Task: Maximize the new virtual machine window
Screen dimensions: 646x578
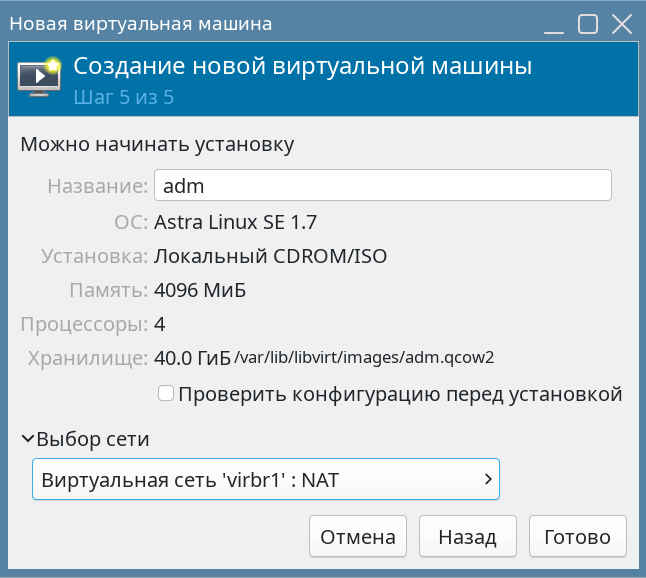Action: pyautogui.click(x=588, y=23)
